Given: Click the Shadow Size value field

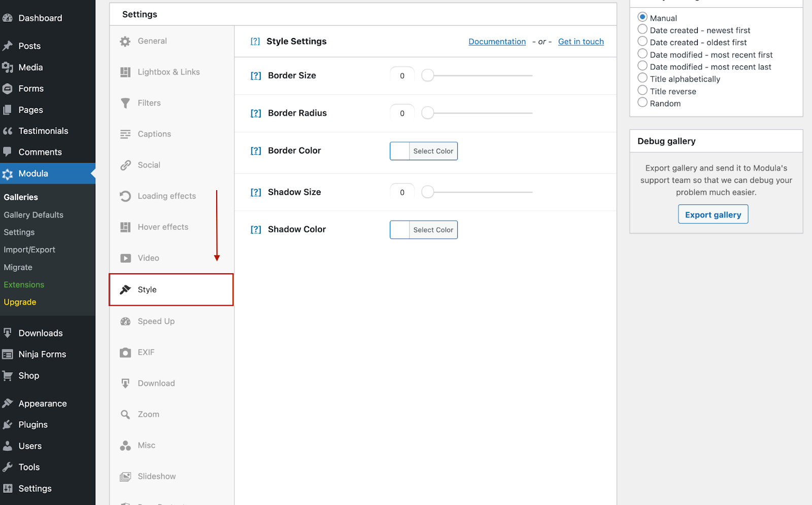Looking at the screenshot, I should coord(402,192).
